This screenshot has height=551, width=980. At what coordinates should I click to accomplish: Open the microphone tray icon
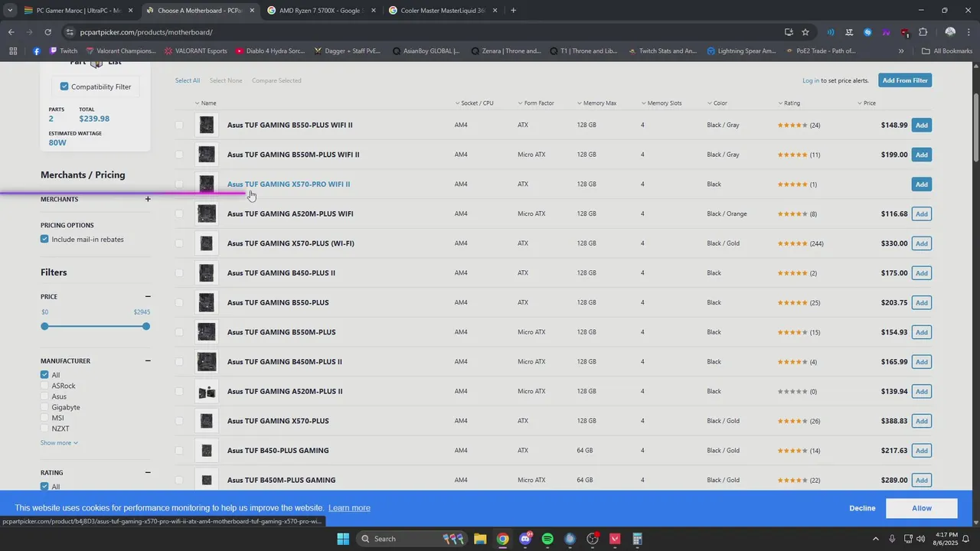tap(892, 539)
